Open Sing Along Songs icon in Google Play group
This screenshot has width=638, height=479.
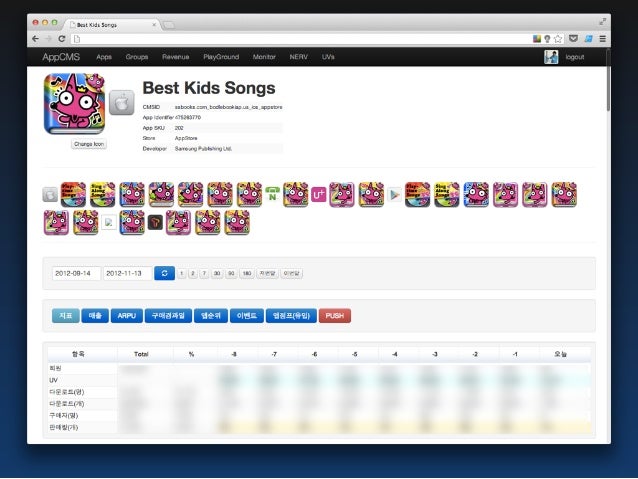coord(447,195)
